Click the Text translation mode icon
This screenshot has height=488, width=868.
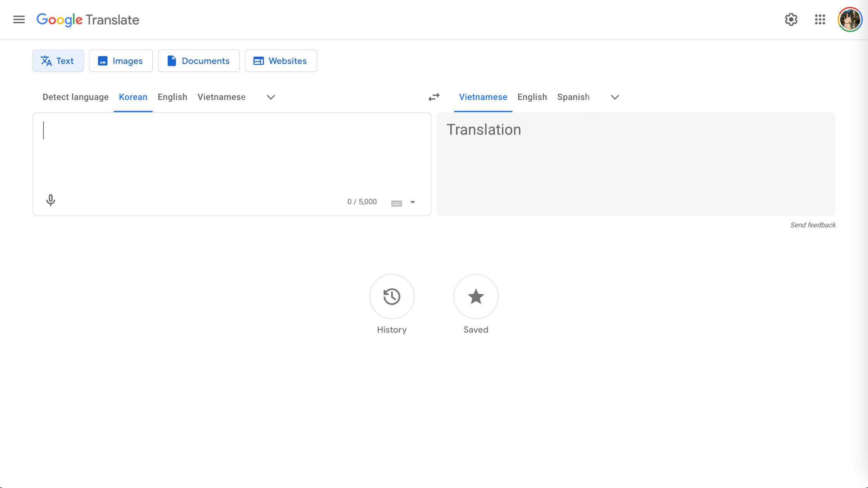coord(46,60)
